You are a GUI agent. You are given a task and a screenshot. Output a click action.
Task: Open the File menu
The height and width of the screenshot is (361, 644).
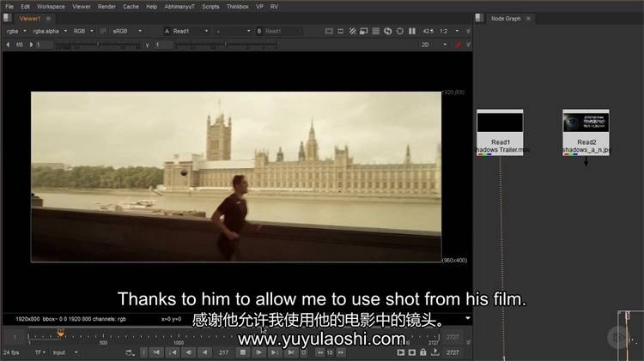pos(9,7)
